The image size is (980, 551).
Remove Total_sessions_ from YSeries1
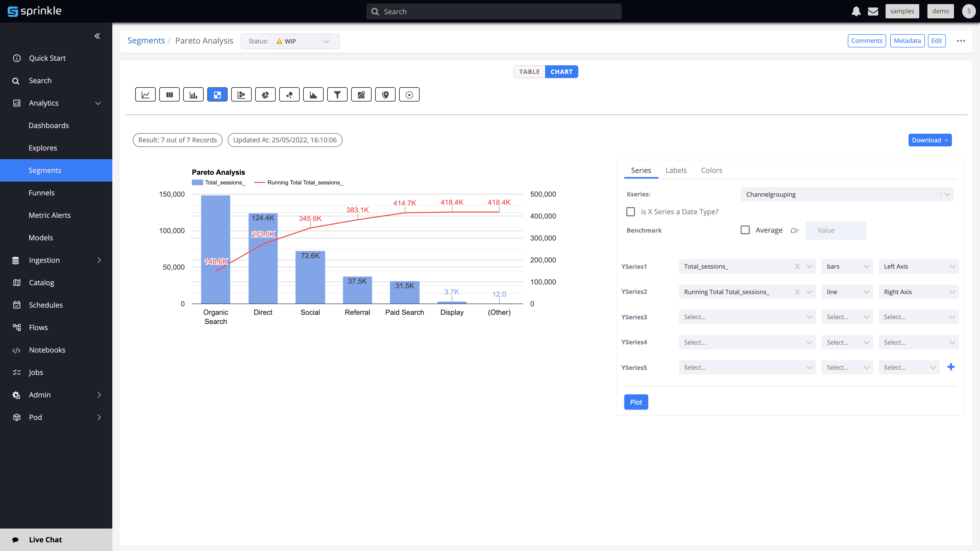pos(797,266)
